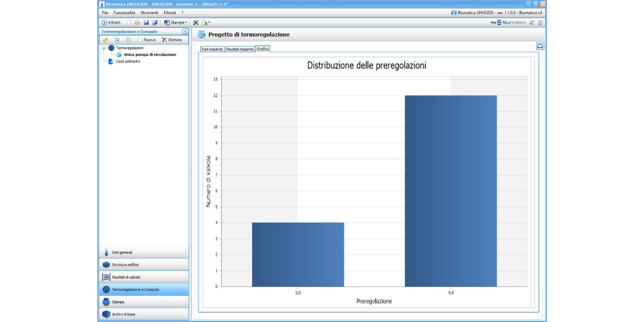644x322 pixels.
Task: Open the tools wrench icon
Action: coord(196,23)
